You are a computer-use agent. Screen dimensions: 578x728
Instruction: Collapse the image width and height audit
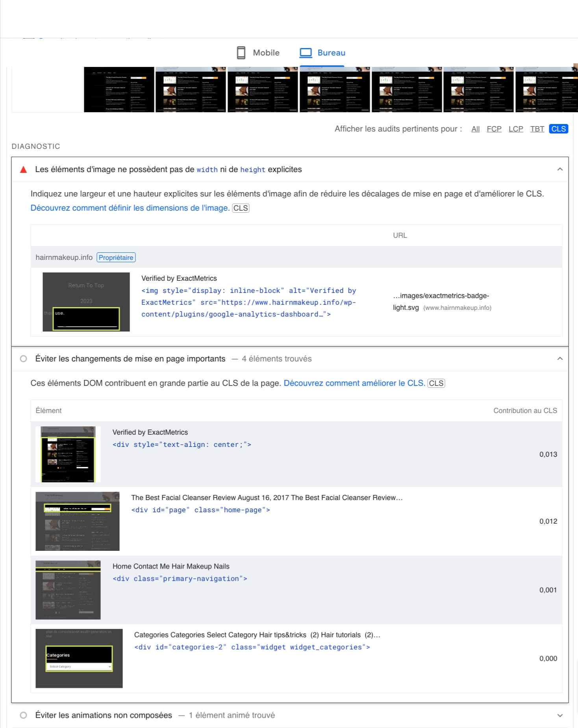[x=560, y=169]
